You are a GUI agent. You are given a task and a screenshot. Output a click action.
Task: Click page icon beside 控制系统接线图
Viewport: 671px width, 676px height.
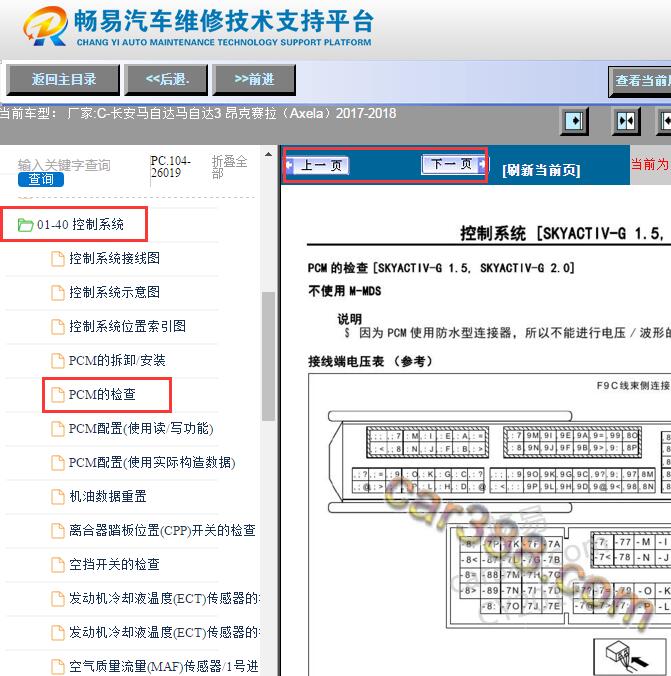[58, 259]
